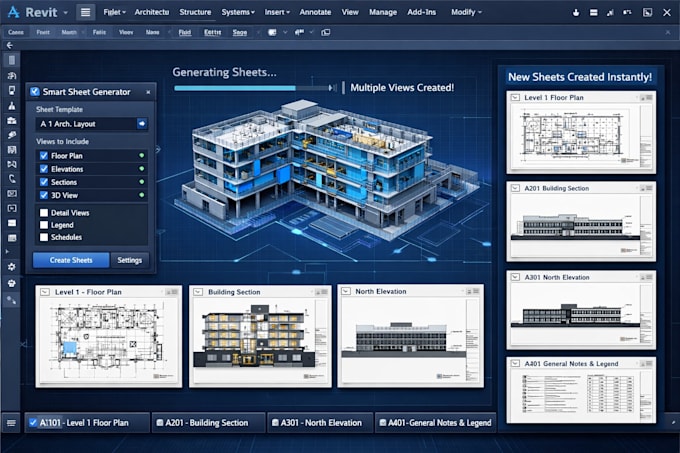This screenshot has height=453, width=680.
Task: Expand the Level 1 - Floor Plan card dropdown
Action: pyautogui.click(x=45, y=292)
